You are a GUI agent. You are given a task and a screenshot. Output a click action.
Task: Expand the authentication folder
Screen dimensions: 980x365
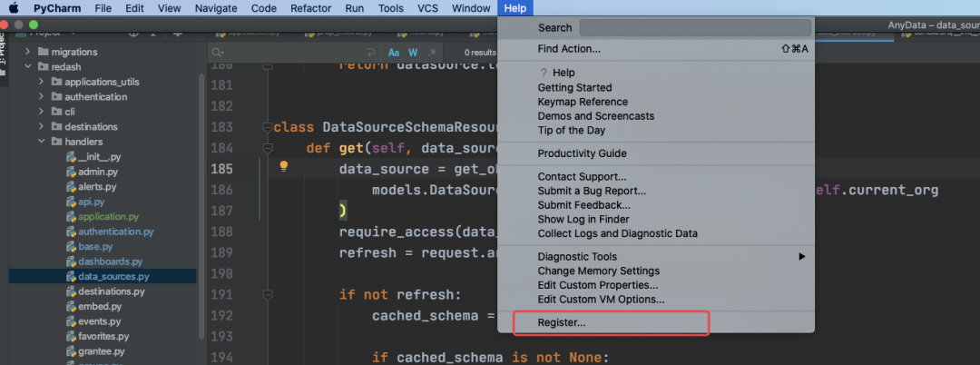click(41, 97)
